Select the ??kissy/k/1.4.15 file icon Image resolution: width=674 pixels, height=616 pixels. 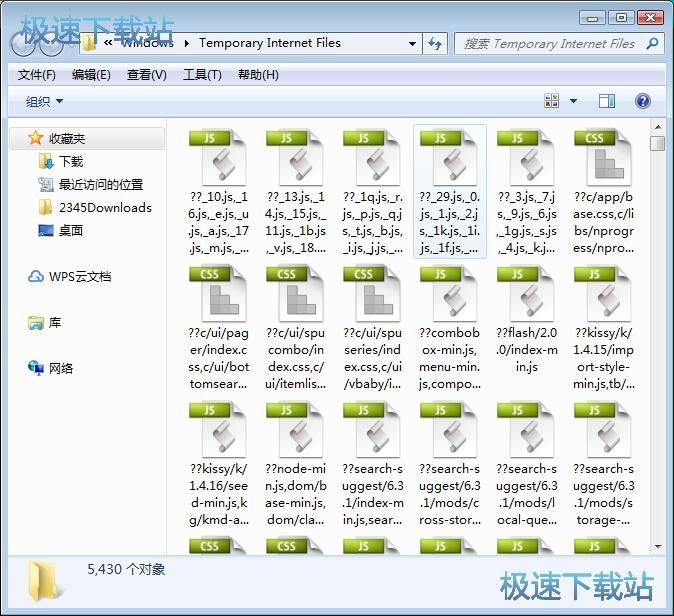[x=603, y=294]
